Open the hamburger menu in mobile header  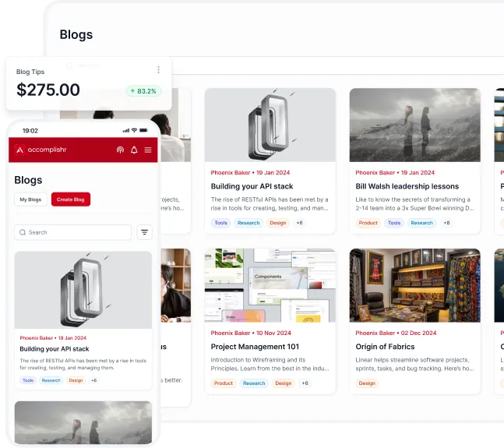tap(148, 150)
